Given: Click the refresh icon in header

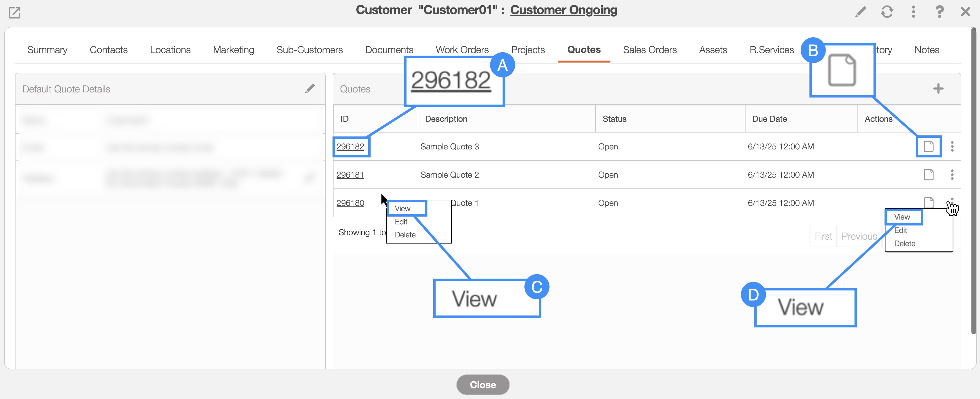Looking at the screenshot, I should click(887, 12).
